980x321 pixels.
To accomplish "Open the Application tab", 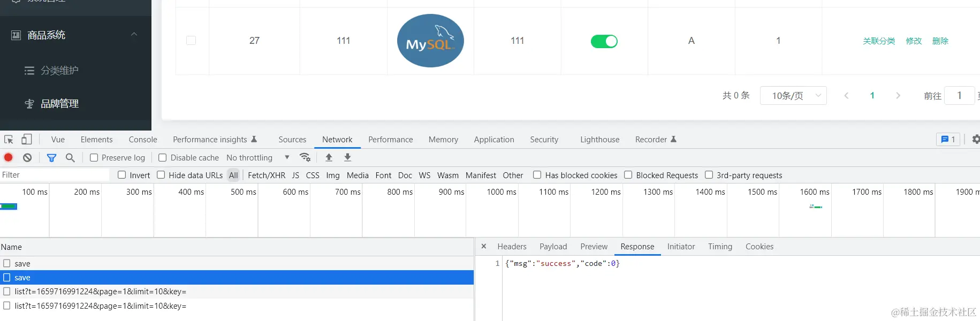I will [494, 140].
